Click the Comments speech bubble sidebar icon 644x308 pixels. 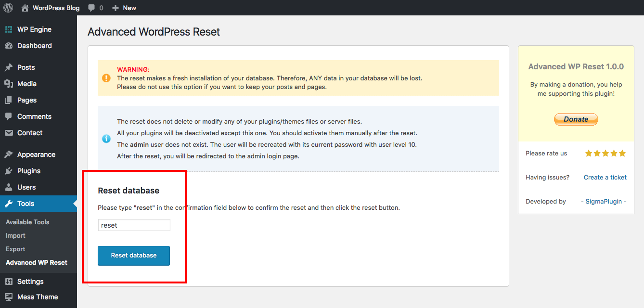tap(9, 116)
